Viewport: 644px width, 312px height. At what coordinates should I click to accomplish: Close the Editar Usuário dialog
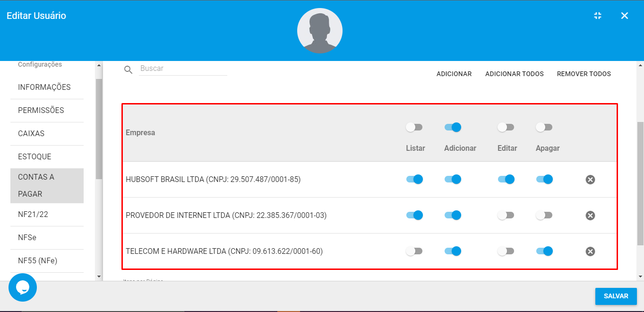tap(625, 16)
